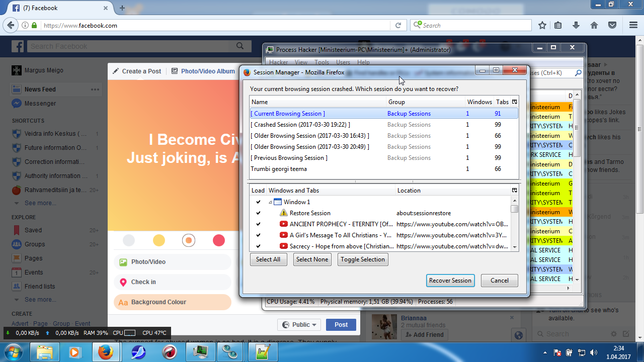Viewport: 644px width, 362px height.
Task: Collapse the Window 1 tree node
Action: pyautogui.click(x=270, y=202)
